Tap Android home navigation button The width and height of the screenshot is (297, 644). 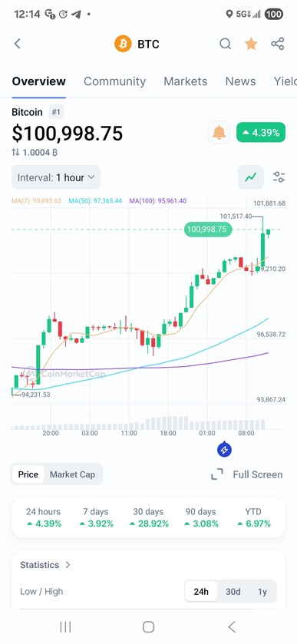coord(148,627)
